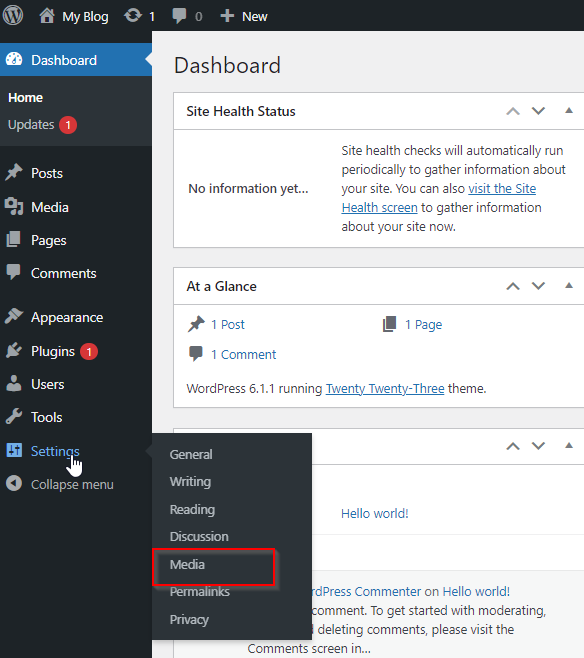Click the Settings menu label
The image size is (584, 658).
[x=55, y=452]
